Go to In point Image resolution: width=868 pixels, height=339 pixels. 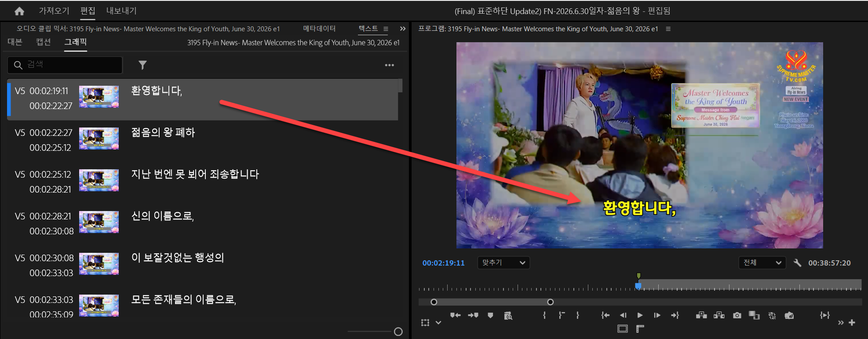tap(605, 315)
